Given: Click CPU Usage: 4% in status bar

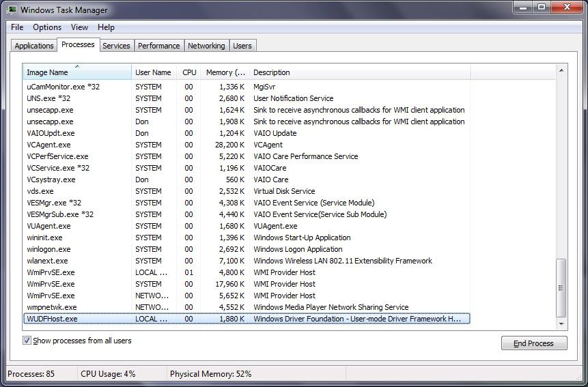Looking at the screenshot, I should pos(108,374).
